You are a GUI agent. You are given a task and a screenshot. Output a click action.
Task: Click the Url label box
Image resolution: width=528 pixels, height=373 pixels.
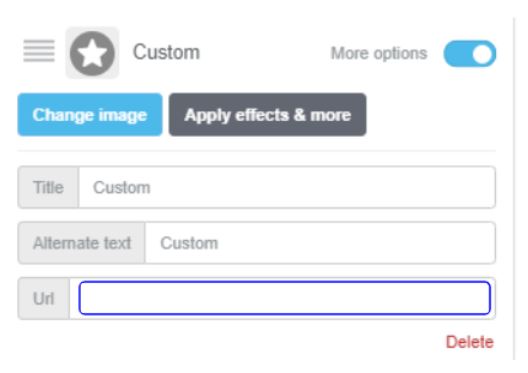coord(44,299)
